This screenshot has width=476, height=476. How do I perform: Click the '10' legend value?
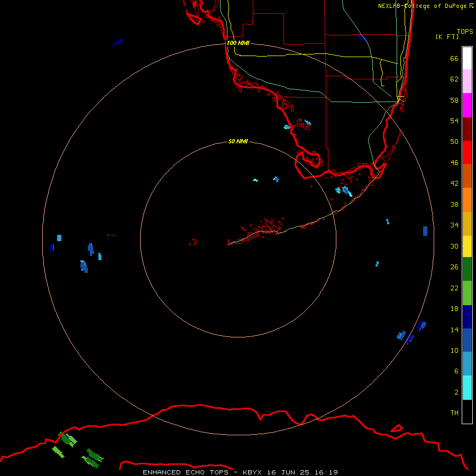454,351
